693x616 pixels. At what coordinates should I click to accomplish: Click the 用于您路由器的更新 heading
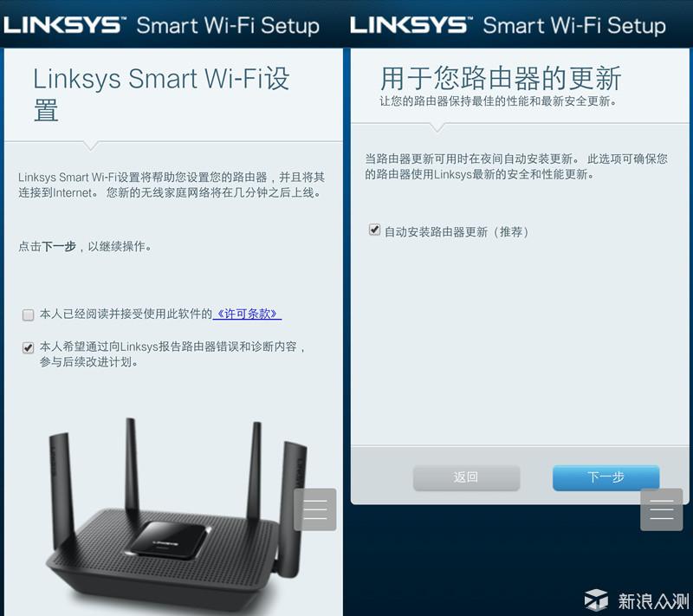coord(501,78)
